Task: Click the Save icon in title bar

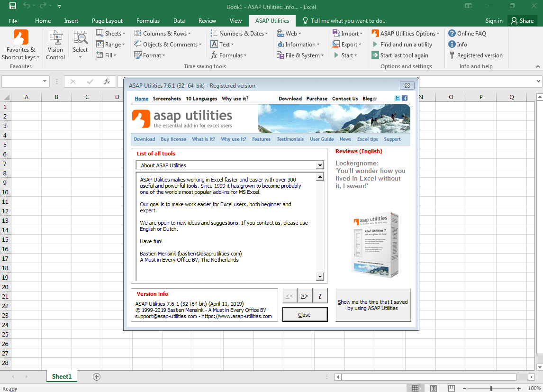Action: click(x=12, y=6)
